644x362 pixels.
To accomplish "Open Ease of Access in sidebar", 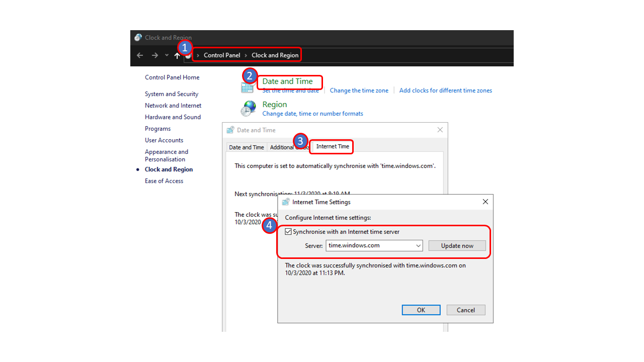I will 164,181.
